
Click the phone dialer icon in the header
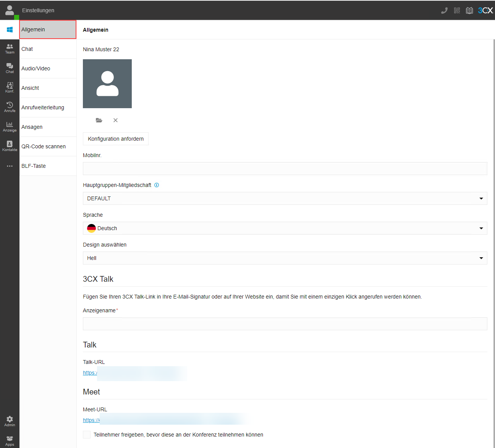[444, 10]
